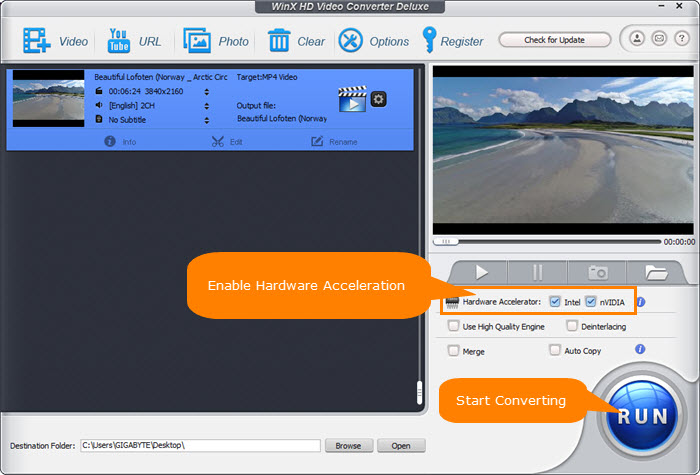
Task: Open the video track selector arrows
Action: tap(206, 92)
